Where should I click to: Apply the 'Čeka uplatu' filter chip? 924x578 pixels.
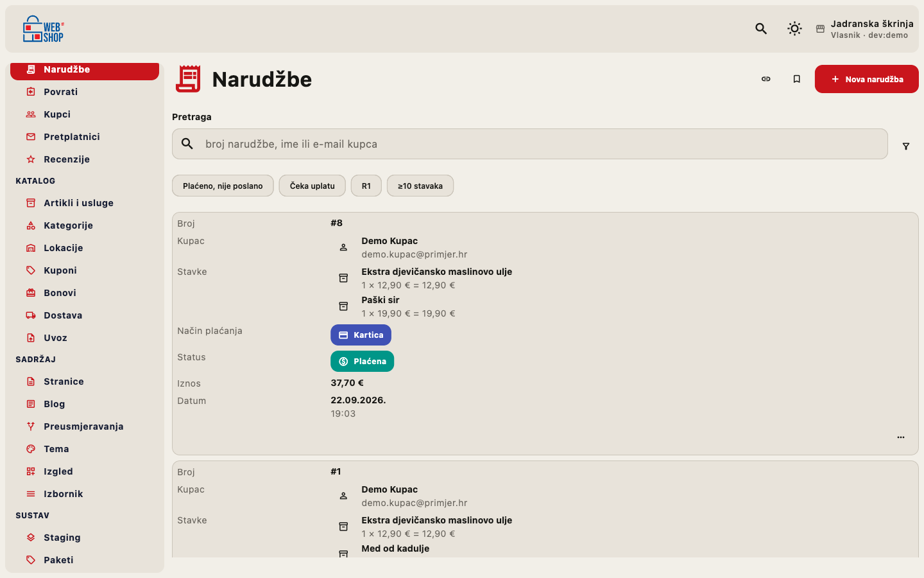(312, 186)
